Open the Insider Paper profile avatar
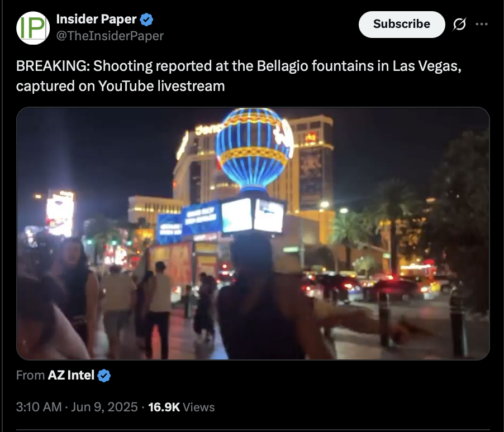The width and height of the screenshot is (504, 432). point(33,28)
